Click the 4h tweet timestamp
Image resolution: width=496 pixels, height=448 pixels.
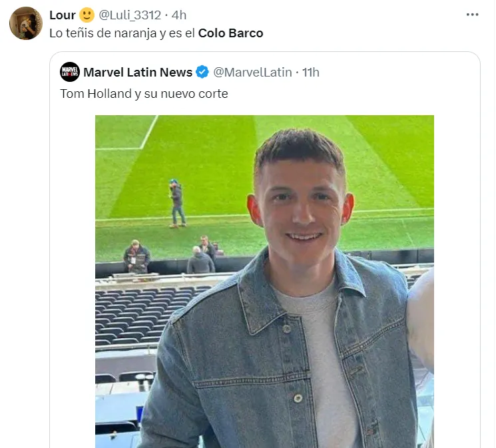pyautogui.click(x=179, y=15)
